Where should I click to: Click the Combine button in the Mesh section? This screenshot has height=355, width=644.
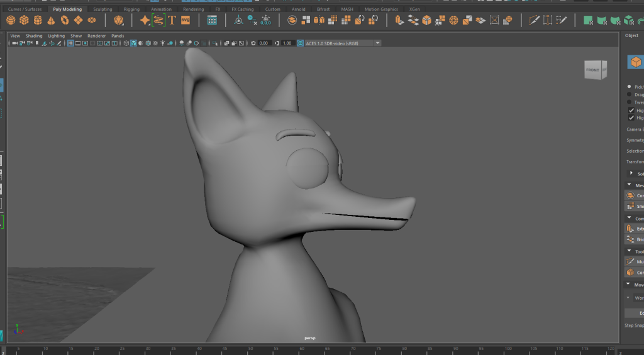pos(634,196)
